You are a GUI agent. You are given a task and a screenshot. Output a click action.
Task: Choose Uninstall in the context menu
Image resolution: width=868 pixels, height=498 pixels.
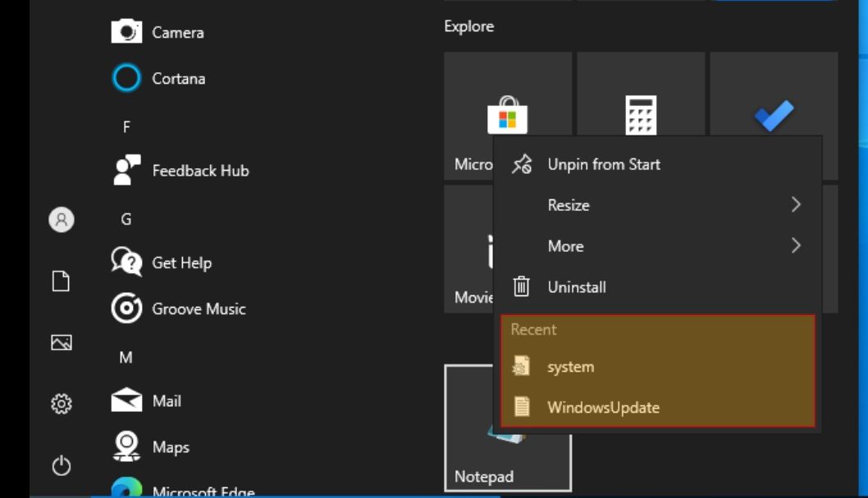pos(657,286)
